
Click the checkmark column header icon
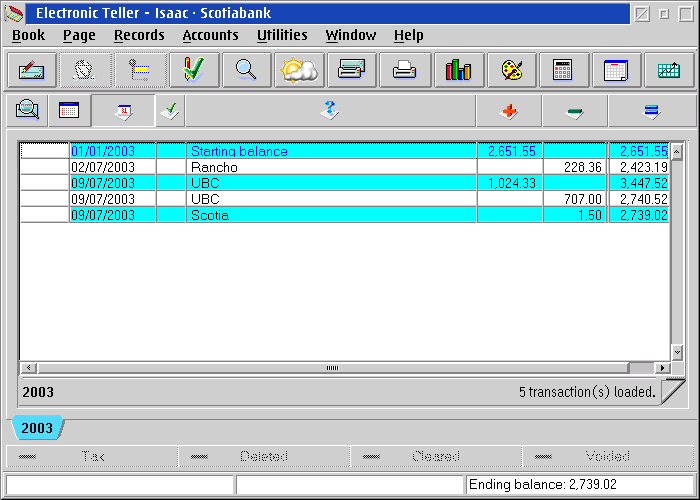tap(170, 111)
